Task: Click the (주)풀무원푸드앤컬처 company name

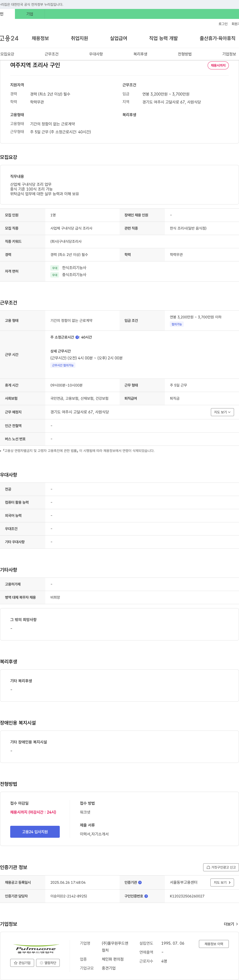Action: 115,946
